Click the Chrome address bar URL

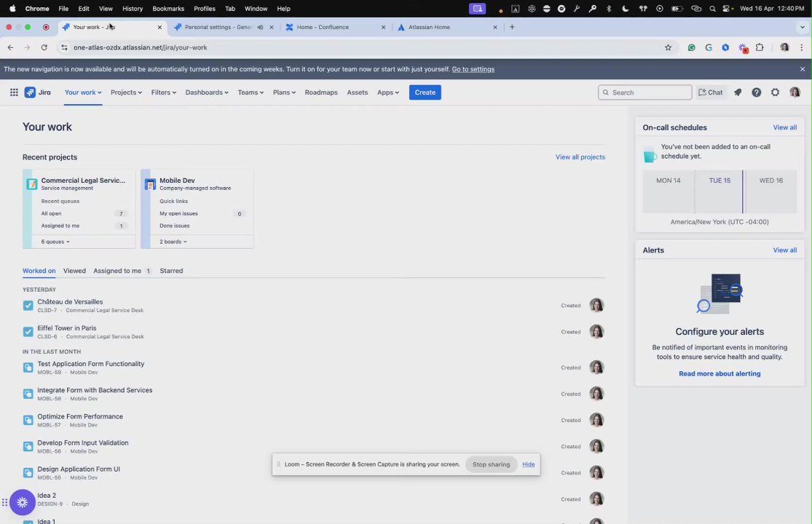(141, 47)
